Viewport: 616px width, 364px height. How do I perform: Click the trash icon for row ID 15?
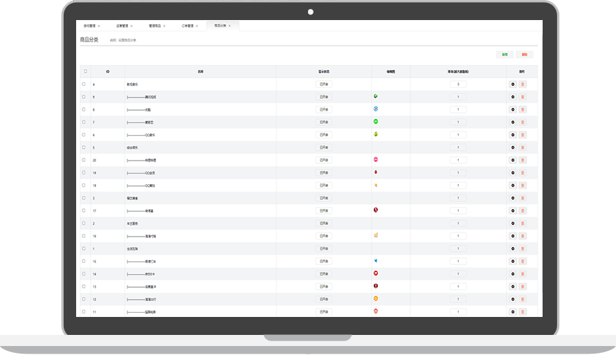(x=523, y=261)
